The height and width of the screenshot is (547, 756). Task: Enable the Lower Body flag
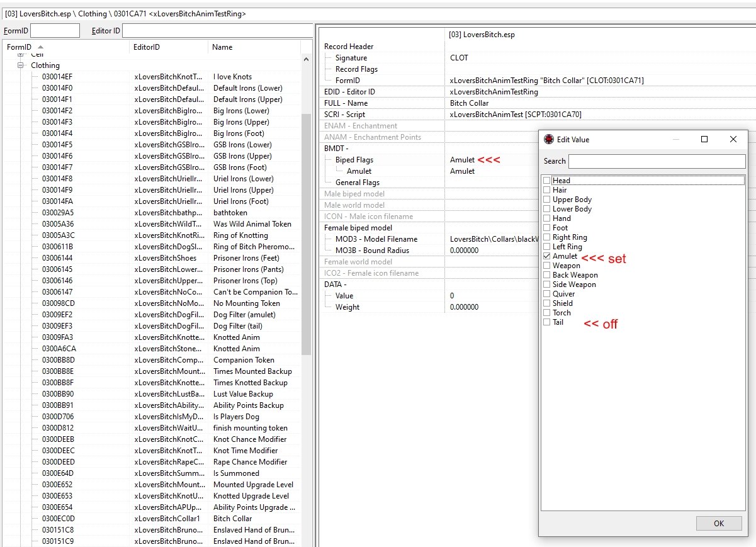pos(547,209)
